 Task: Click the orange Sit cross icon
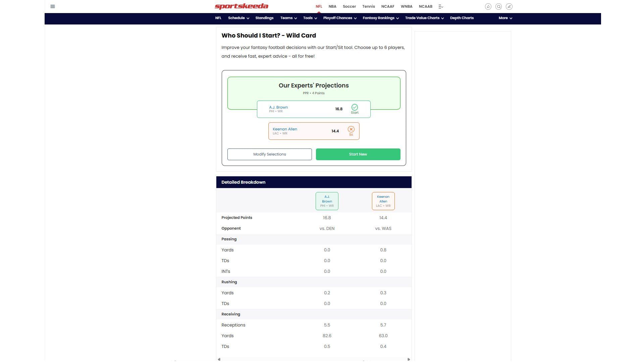(351, 129)
